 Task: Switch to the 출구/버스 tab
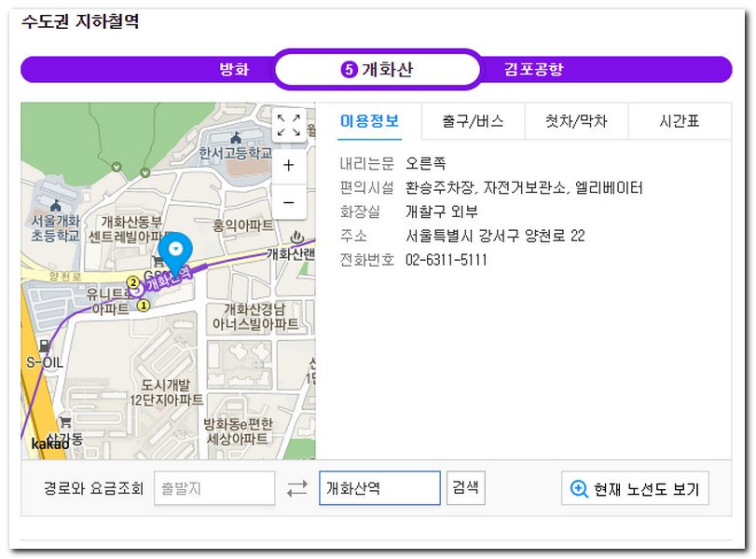[x=473, y=121]
